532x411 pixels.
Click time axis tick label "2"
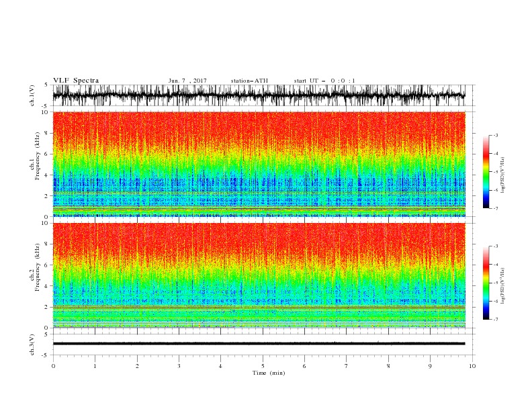[137, 366]
